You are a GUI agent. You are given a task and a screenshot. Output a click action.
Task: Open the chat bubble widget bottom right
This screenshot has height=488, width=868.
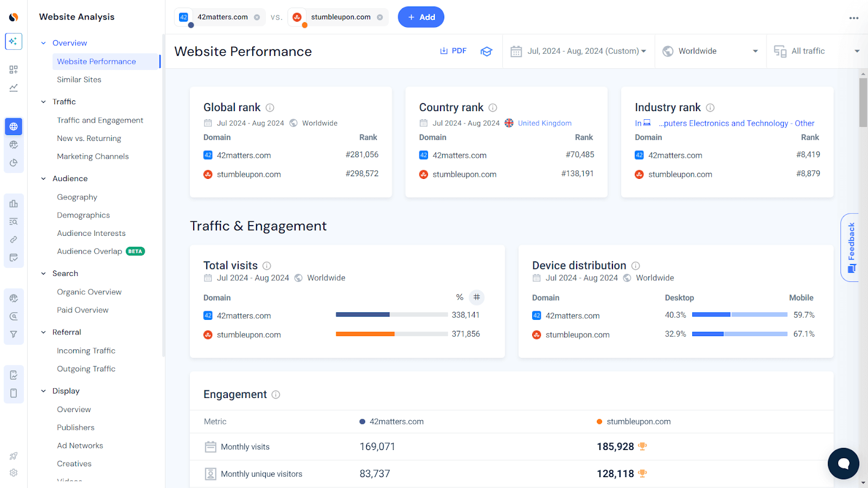843,464
